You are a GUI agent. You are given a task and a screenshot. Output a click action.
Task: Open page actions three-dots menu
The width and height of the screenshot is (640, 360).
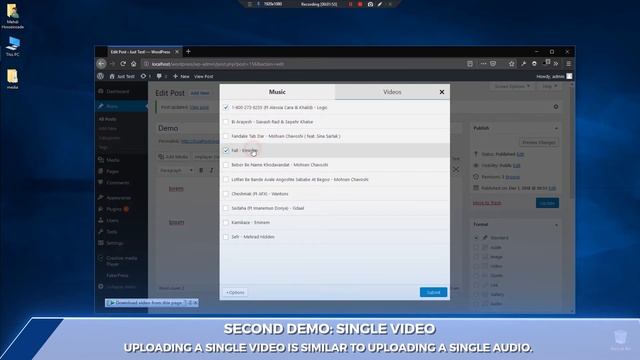coord(483,64)
